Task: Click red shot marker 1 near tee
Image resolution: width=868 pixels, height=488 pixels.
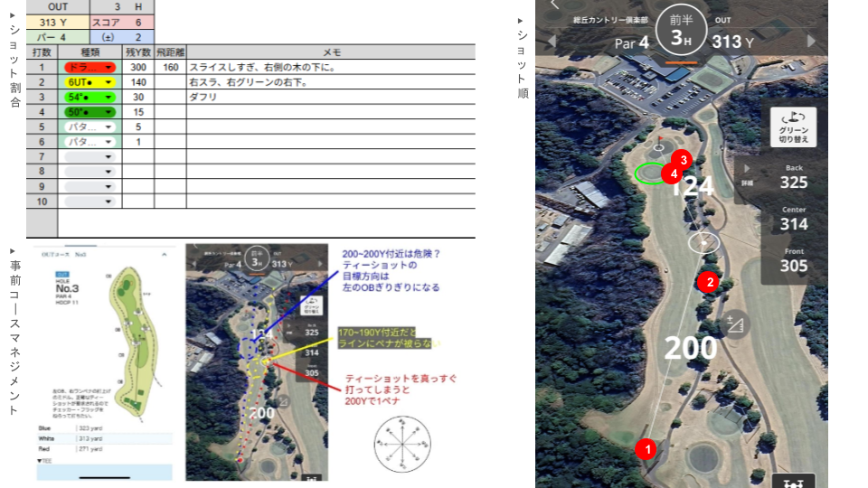Action: (x=645, y=447)
